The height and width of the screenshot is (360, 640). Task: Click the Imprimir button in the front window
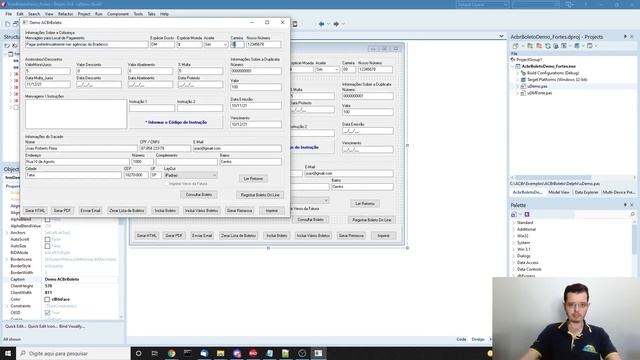click(271, 211)
